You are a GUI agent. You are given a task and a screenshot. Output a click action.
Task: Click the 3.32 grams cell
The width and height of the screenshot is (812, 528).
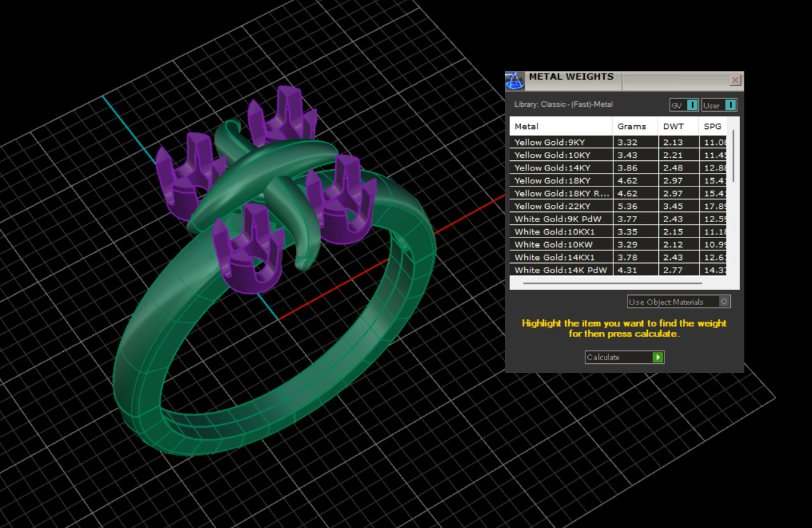pos(635,142)
